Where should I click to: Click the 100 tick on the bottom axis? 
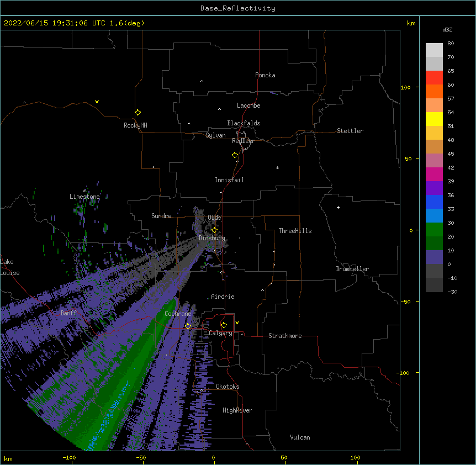coord(355,457)
